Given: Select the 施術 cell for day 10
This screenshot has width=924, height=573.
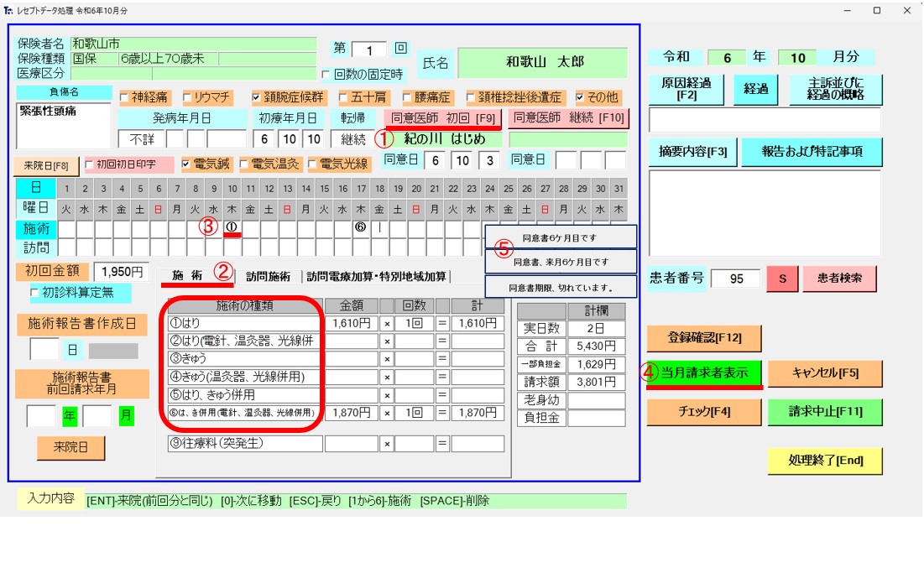Looking at the screenshot, I should [x=231, y=227].
